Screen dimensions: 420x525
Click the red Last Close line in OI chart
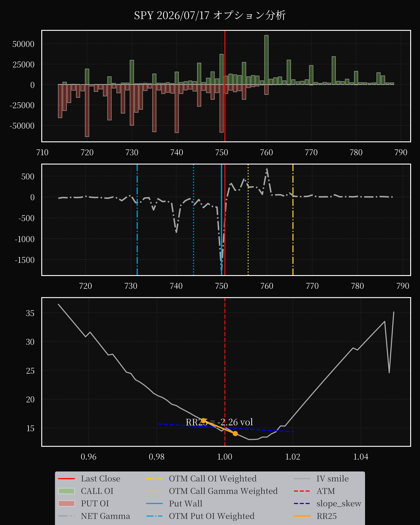click(x=225, y=86)
